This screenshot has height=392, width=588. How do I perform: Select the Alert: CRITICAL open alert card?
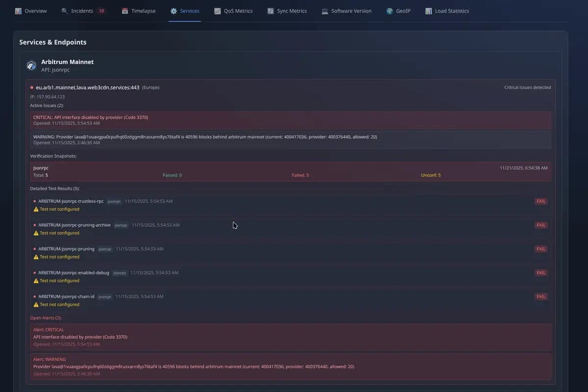290,337
